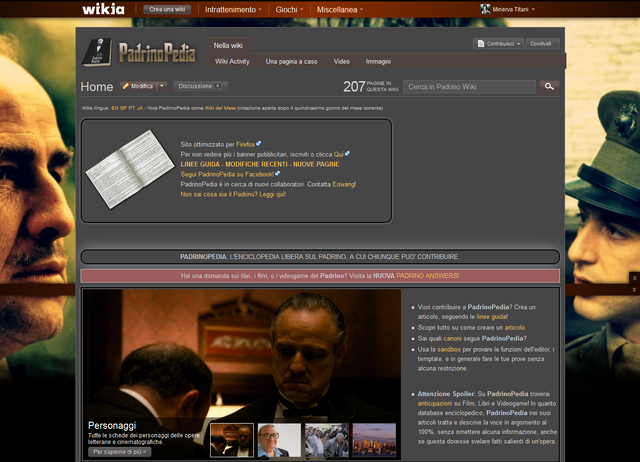This screenshot has height=462, width=640.
Task: Open the PADRINO ANSWERS link
Action: point(427,276)
